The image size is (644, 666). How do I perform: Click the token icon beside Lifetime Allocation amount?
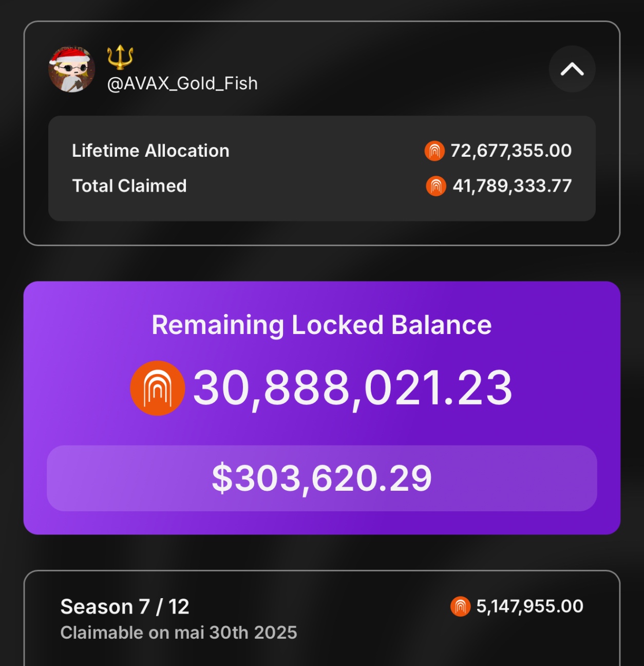coord(434,151)
